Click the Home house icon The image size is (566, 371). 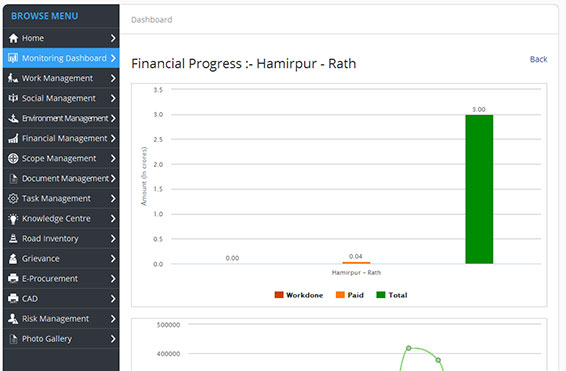click(13, 38)
